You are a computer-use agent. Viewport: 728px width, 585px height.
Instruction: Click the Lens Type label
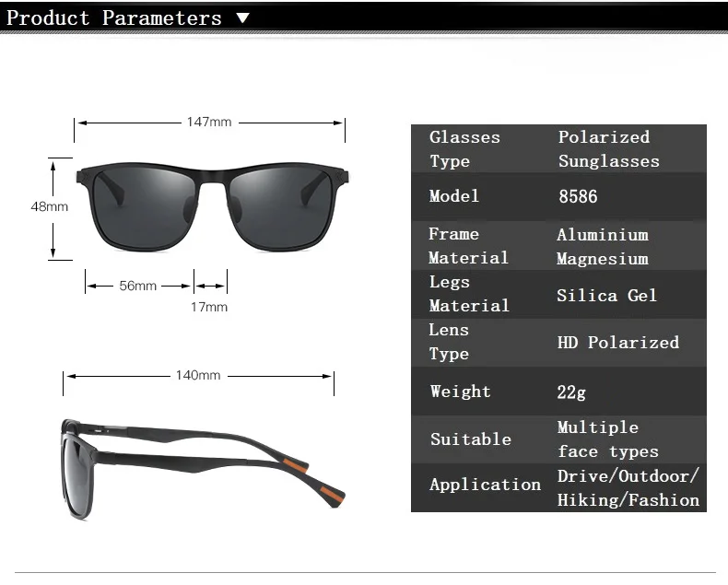tap(449, 341)
